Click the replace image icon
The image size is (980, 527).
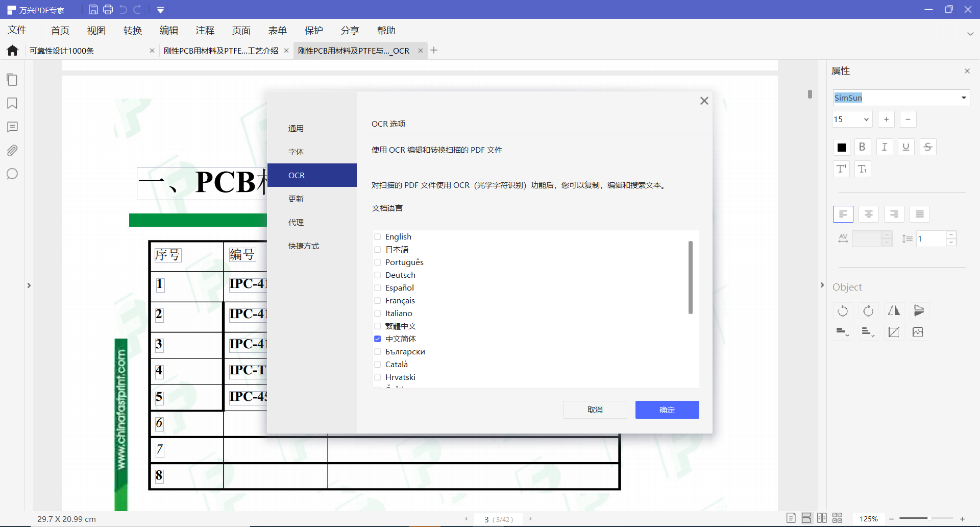(918, 332)
